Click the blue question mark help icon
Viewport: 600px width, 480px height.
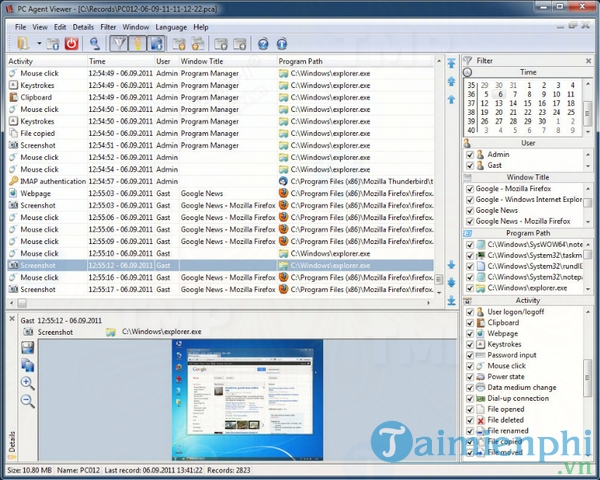tap(263, 44)
